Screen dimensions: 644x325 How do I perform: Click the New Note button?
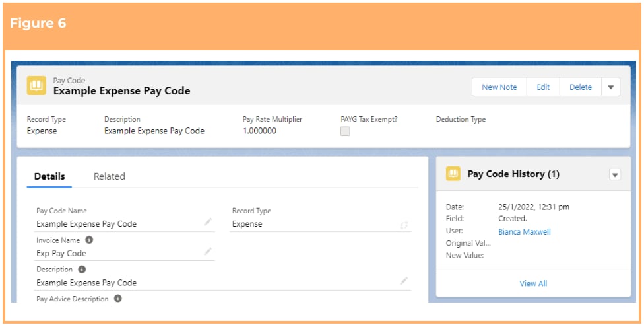pyautogui.click(x=499, y=87)
